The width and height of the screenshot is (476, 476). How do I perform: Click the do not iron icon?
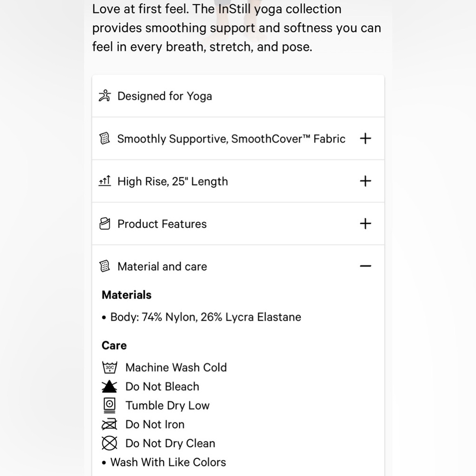(x=109, y=424)
